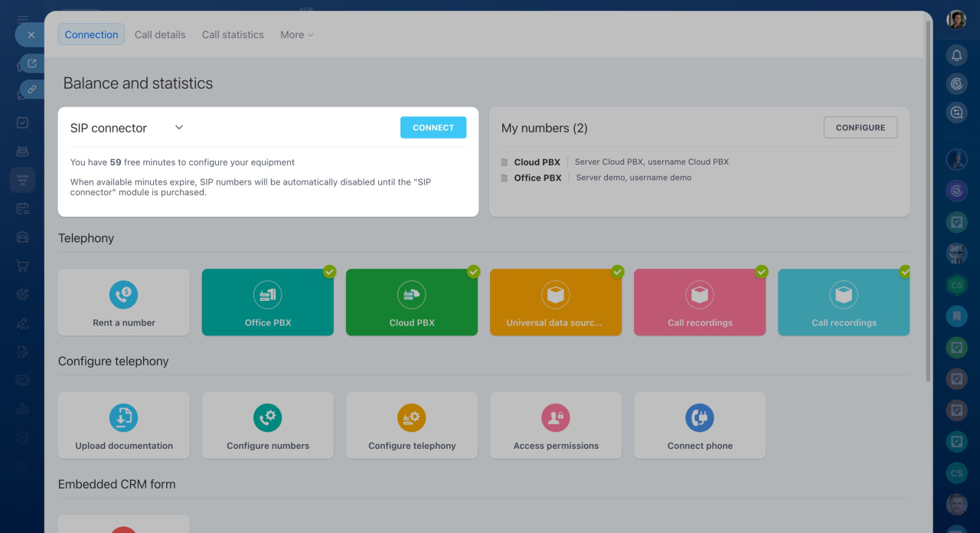Open the Cloud PBX tile
Screen dimensions: 980x533
point(411,302)
